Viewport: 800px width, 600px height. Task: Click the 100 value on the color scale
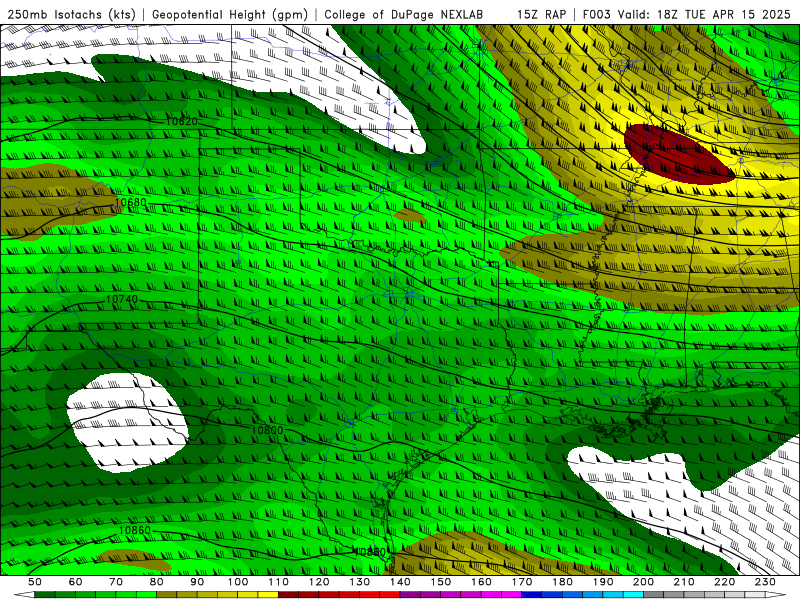pos(238,582)
